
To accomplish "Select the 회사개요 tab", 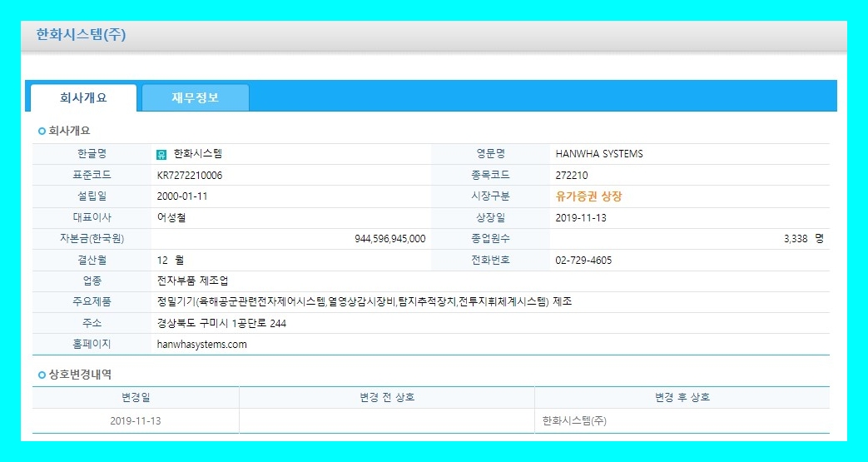I will pos(83,98).
